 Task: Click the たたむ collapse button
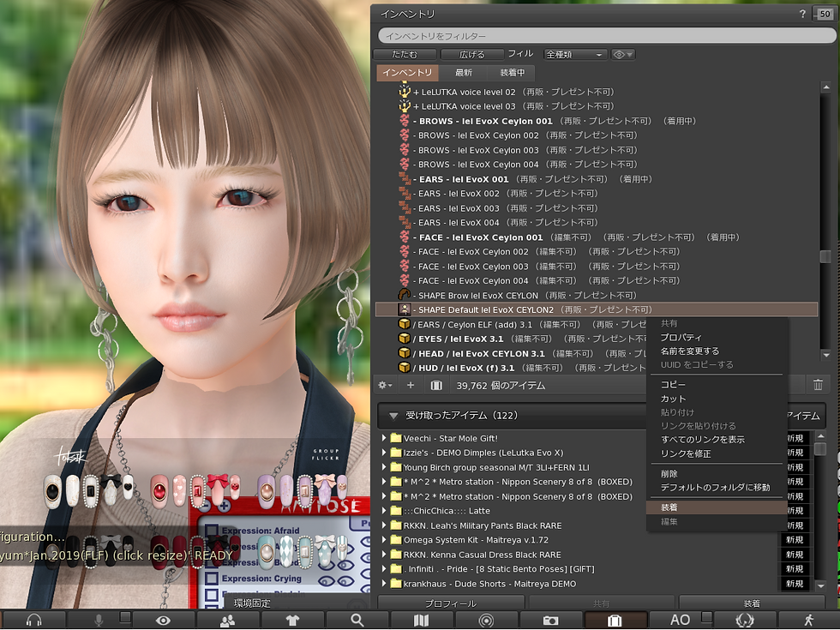pos(404,54)
